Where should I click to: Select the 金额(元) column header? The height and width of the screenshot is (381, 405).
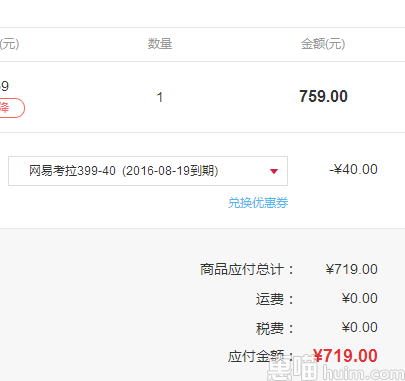pos(323,44)
